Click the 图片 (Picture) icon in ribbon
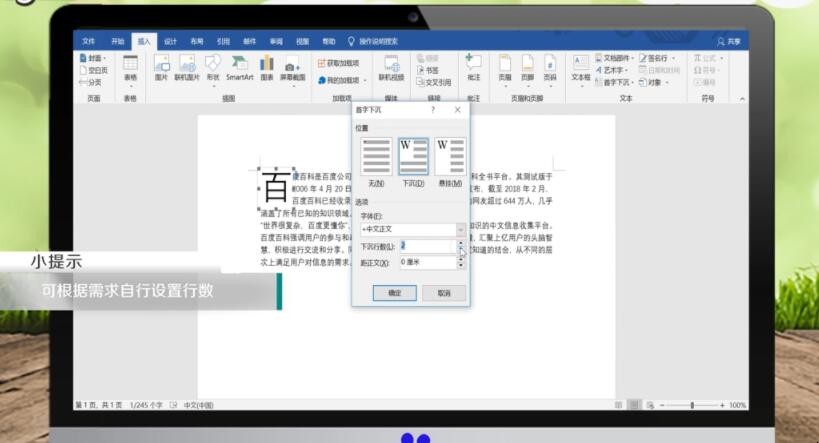 point(161,66)
